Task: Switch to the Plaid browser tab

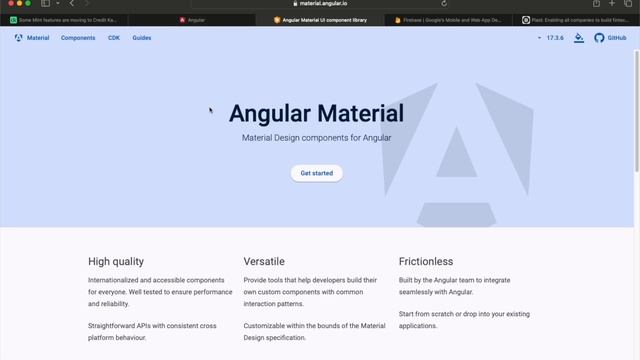Action: click(576, 20)
